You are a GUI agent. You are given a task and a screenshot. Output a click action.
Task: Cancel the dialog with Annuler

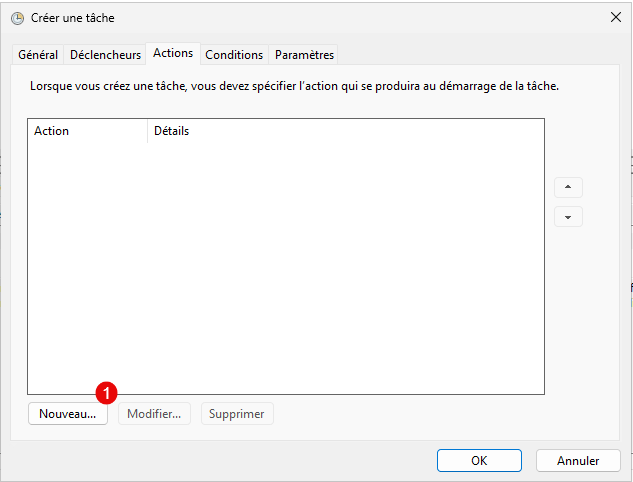click(578, 460)
